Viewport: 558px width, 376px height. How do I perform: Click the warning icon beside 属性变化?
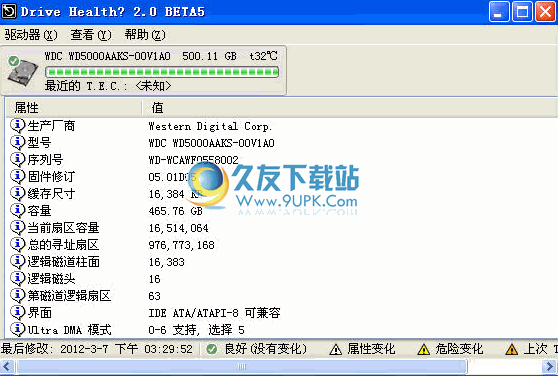click(336, 349)
